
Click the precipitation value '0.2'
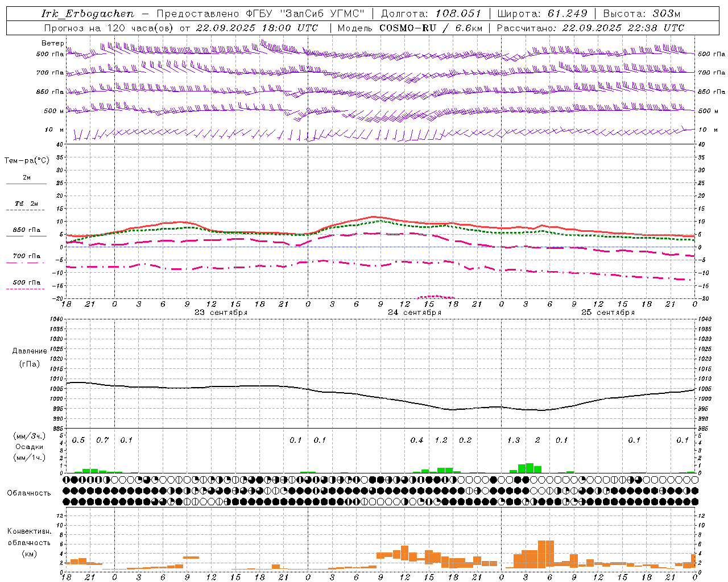465,440
